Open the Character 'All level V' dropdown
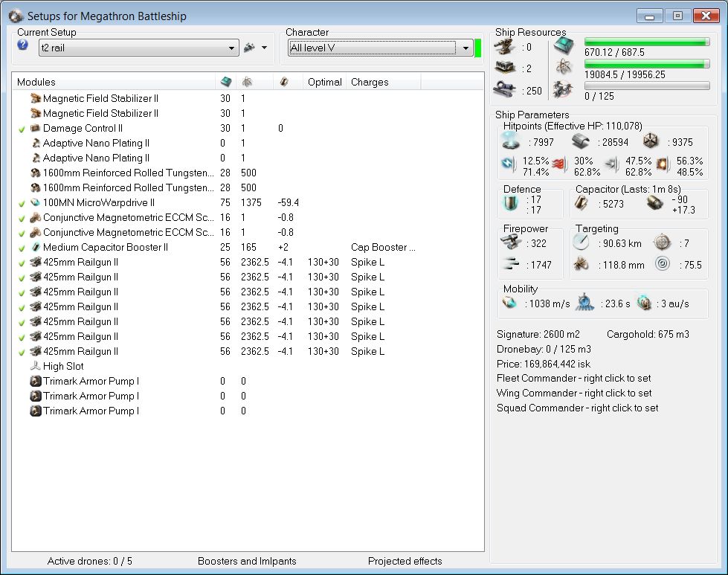This screenshot has height=575, width=728. click(380, 48)
